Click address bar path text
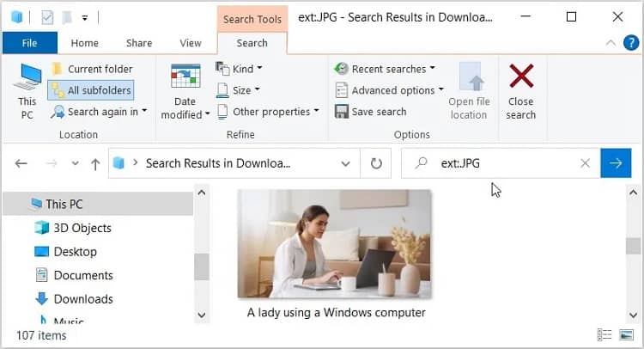 tap(218, 163)
